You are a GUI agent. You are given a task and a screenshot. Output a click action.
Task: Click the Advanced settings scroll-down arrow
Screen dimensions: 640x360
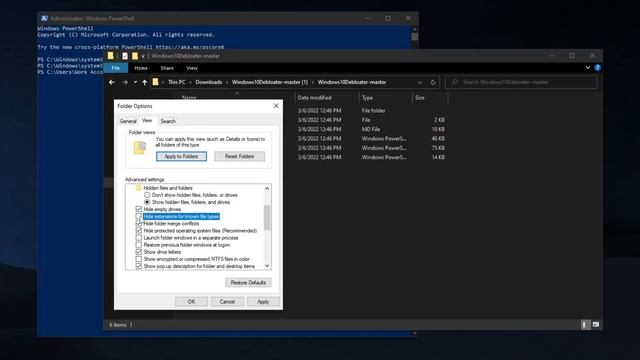pos(267,266)
